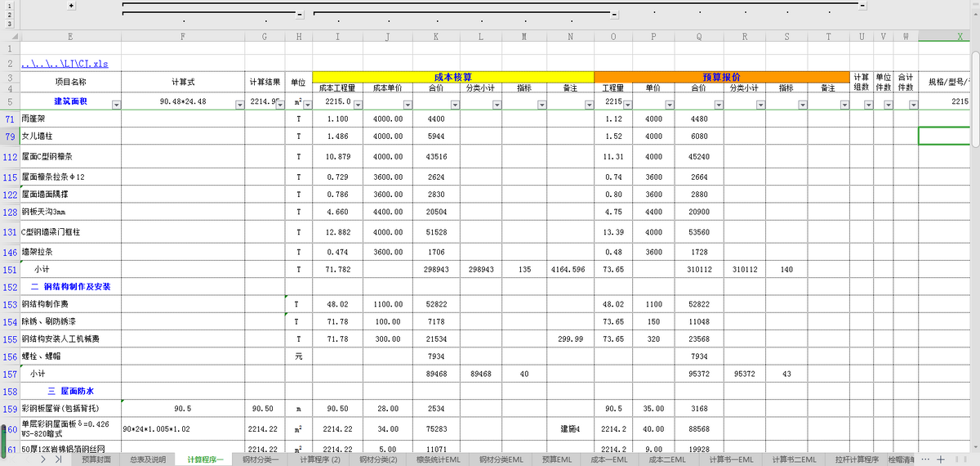Viewport: 980px width, 466px height.
Task: Switch to 拉杆计算程序 sheet tab
Action: coord(856,459)
